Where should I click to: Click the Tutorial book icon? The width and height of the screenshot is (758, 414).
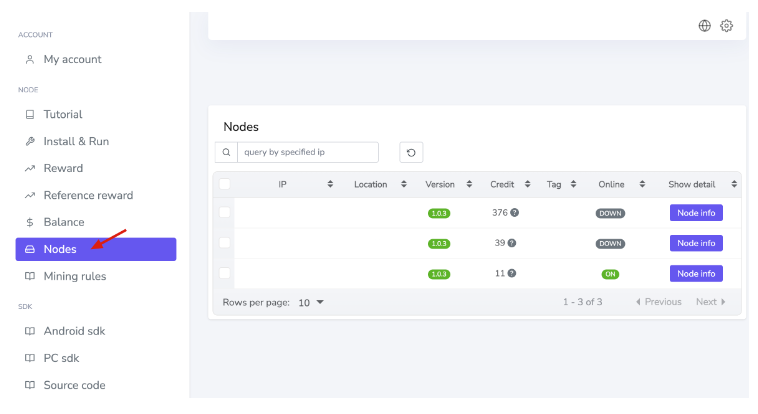point(30,115)
